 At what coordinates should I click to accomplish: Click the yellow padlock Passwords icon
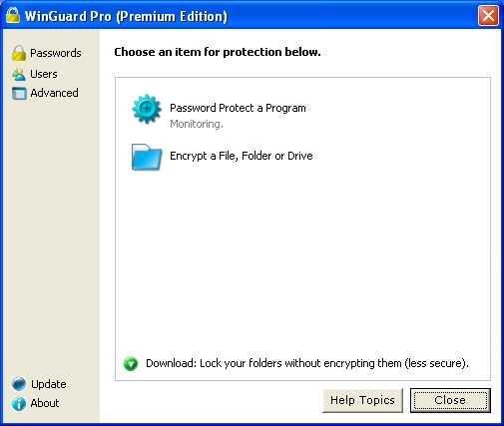coord(19,53)
